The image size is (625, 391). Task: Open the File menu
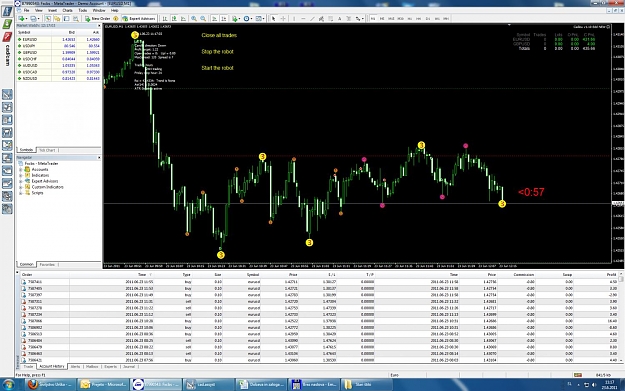click(26, 10)
